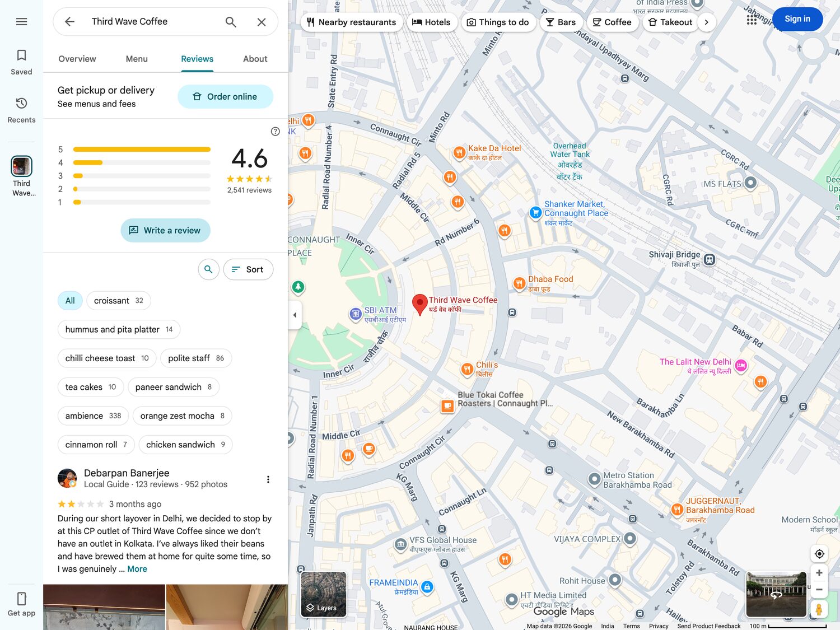Click the Kake Da Hotel restaurant marker
The height and width of the screenshot is (630, 840).
pos(459,152)
